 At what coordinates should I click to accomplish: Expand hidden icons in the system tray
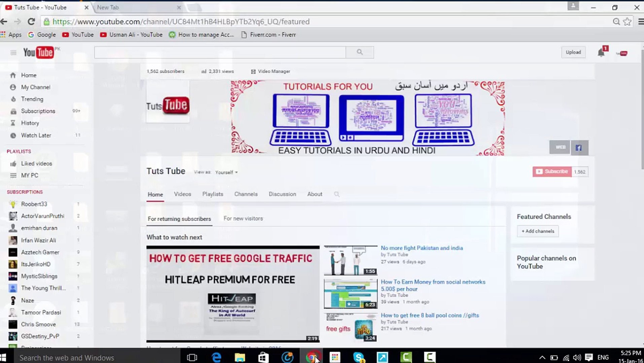tap(543, 357)
